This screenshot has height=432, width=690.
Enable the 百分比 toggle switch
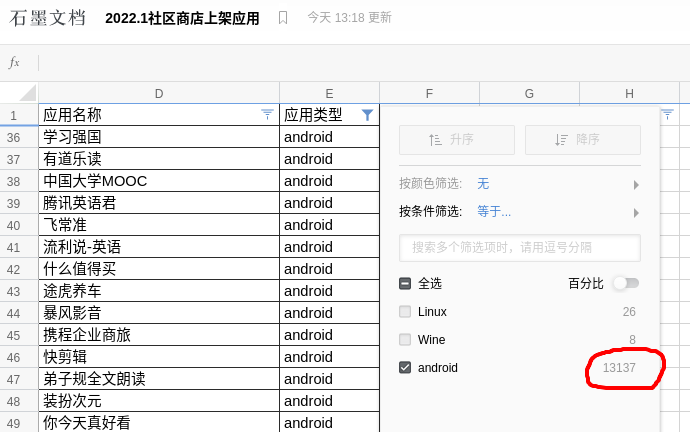tap(627, 283)
